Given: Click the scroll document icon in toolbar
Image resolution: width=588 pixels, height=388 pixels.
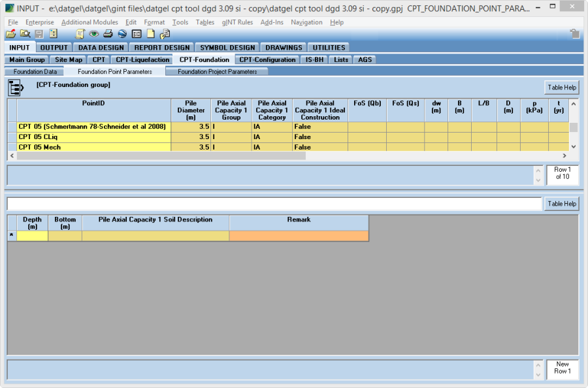Looking at the screenshot, I should 80,34.
